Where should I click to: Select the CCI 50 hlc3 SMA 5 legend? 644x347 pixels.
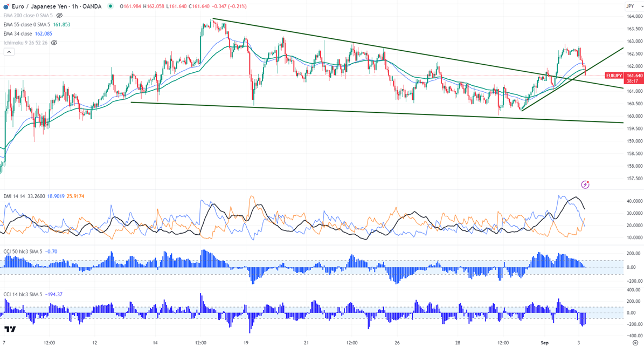tap(23, 251)
